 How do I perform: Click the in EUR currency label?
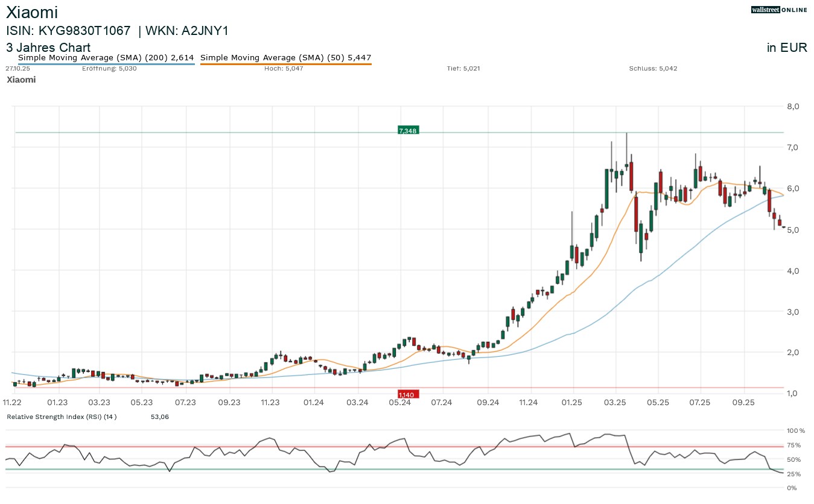pos(786,48)
